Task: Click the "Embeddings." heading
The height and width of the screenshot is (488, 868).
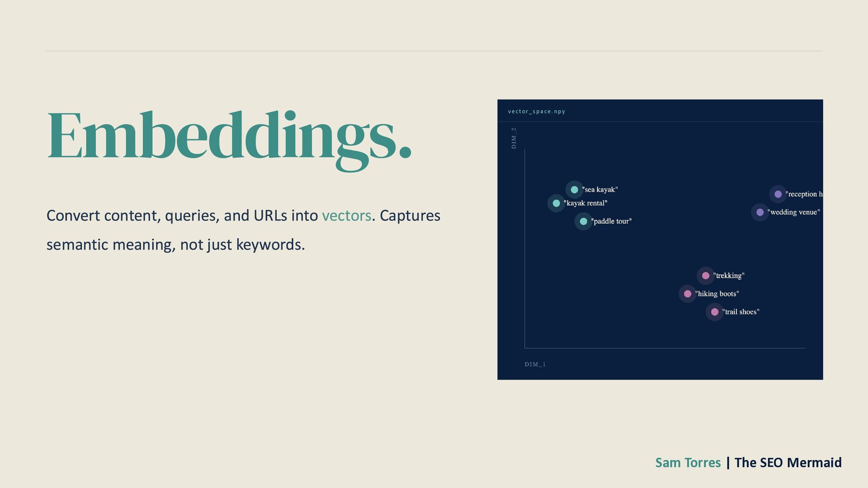Action: click(229, 140)
